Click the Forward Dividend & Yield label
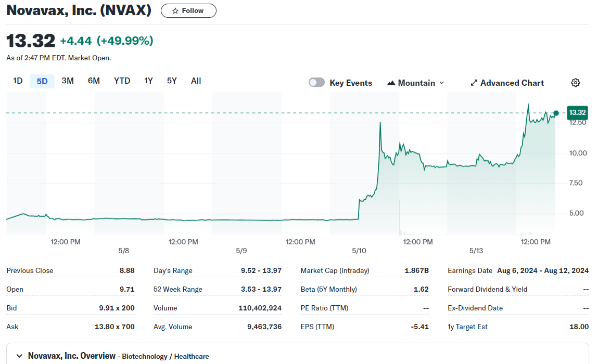This screenshot has width=598, height=364. (x=487, y=289)
